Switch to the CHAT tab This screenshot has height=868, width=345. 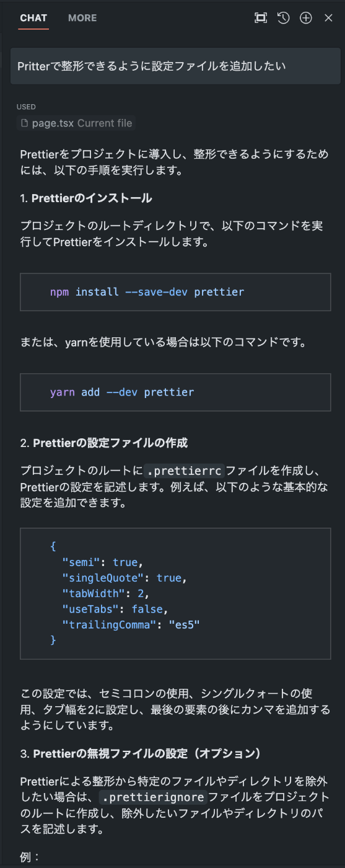pos(33,18)
